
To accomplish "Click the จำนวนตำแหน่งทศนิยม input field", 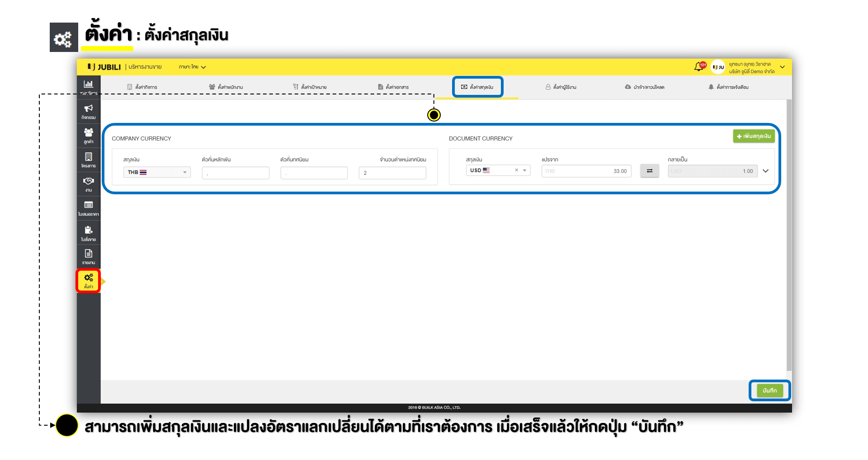I will (x=392, y=173).
